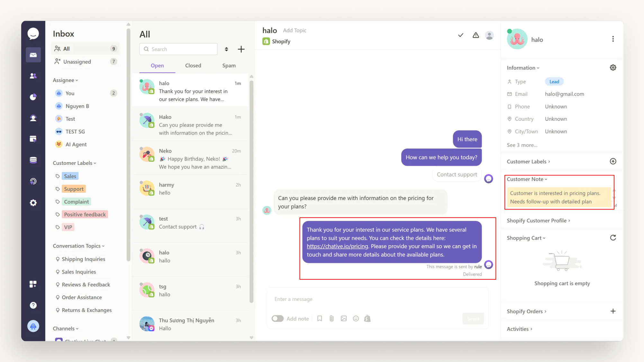Click the saved replies bookmark icon

click(319, 318)
